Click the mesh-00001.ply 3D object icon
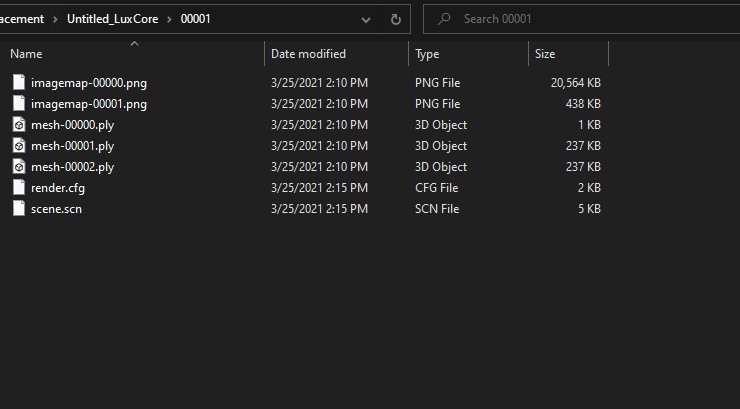Image resolution: width=740 pixels, height=409 pixels. [x=18, y=146]
